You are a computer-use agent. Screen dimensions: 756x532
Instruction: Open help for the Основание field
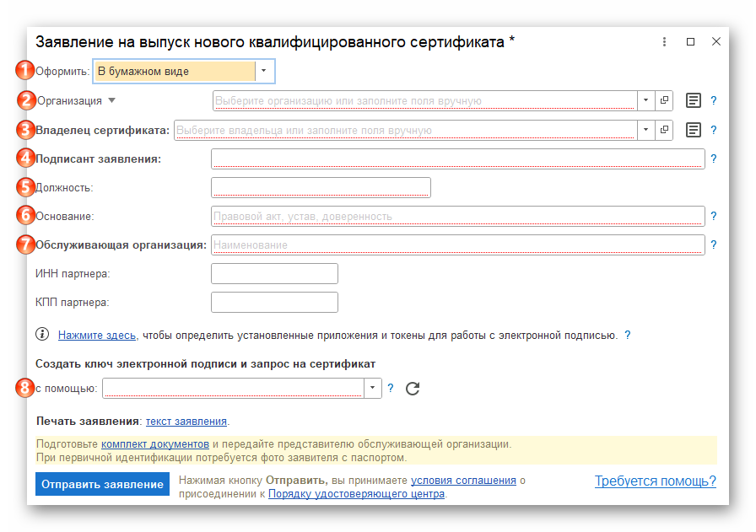click(714, 216)
